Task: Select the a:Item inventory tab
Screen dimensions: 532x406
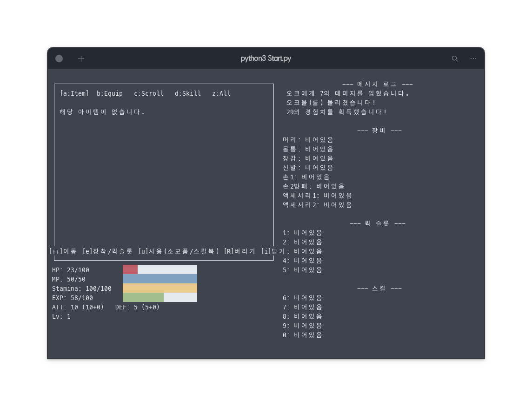Action: (74, 93)
